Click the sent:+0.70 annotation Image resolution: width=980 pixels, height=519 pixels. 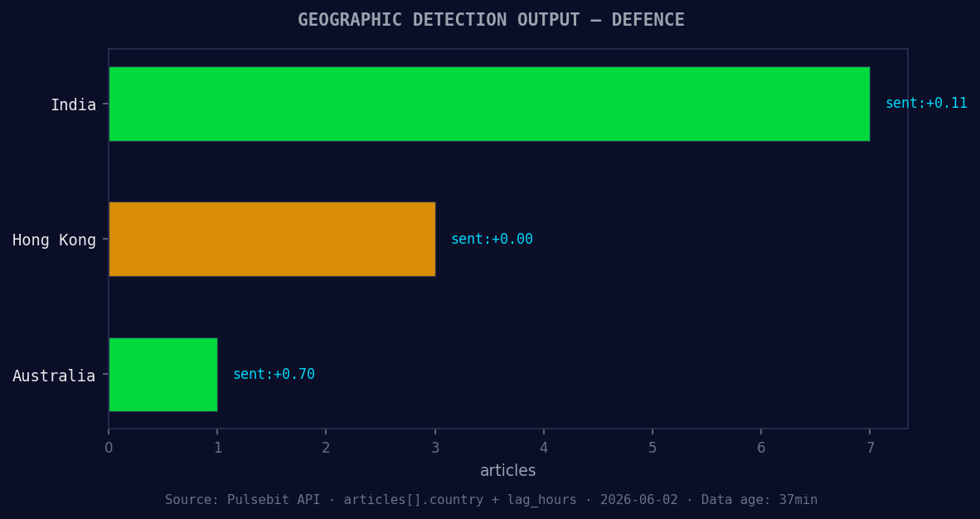click(x=274, y=375)
